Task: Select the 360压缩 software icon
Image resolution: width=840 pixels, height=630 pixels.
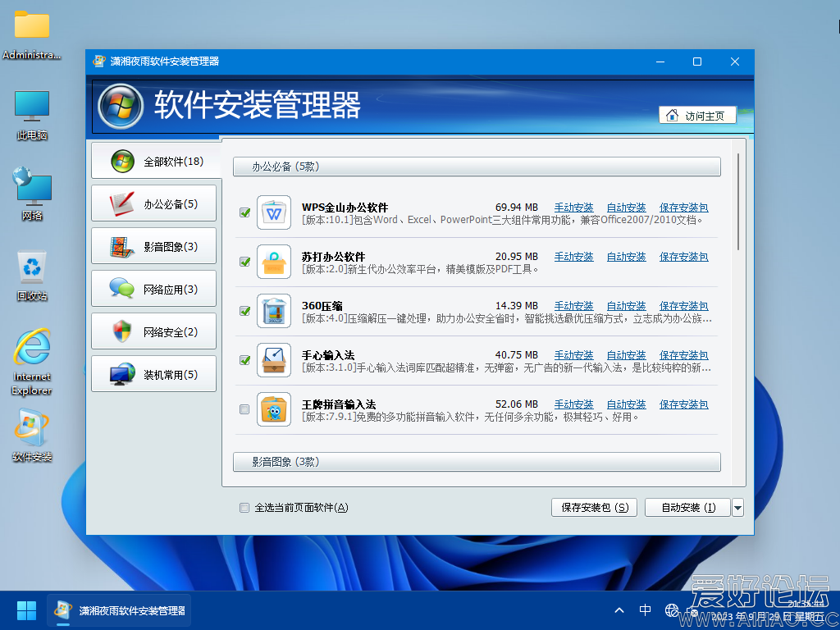Action: point(274,311)
